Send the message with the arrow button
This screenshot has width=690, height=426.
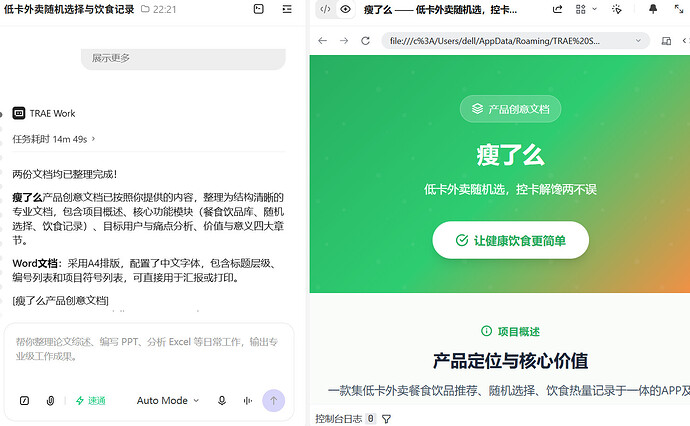(273, 400)
